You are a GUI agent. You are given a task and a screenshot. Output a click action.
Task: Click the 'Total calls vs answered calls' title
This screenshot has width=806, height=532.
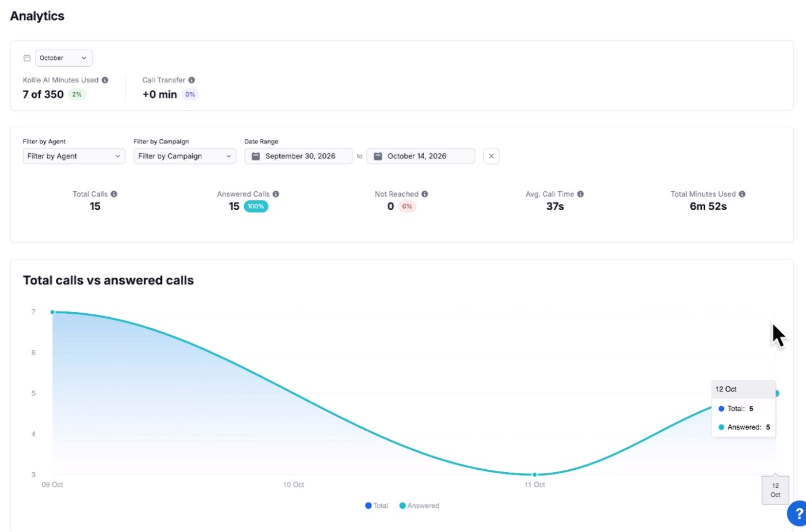pos(108,280)
